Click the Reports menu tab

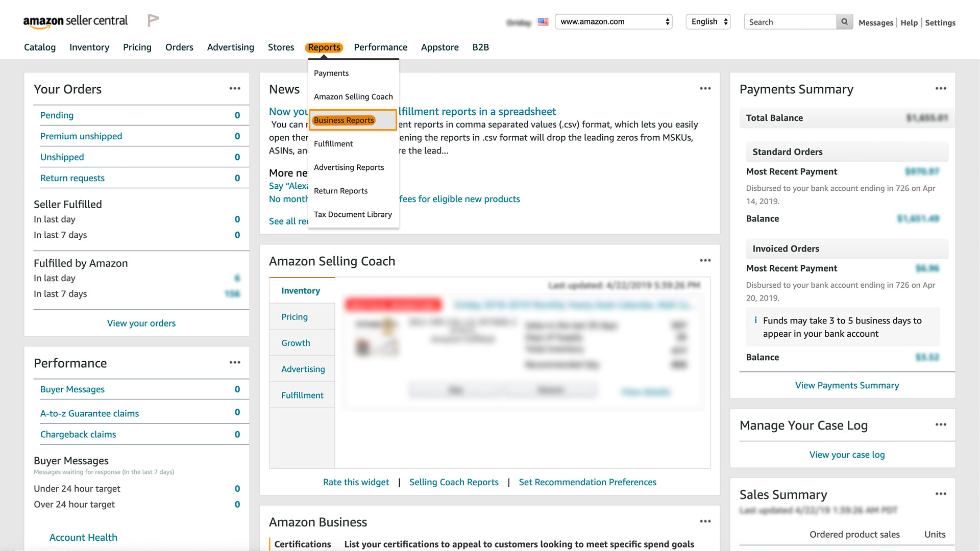(x=324, y=47)
